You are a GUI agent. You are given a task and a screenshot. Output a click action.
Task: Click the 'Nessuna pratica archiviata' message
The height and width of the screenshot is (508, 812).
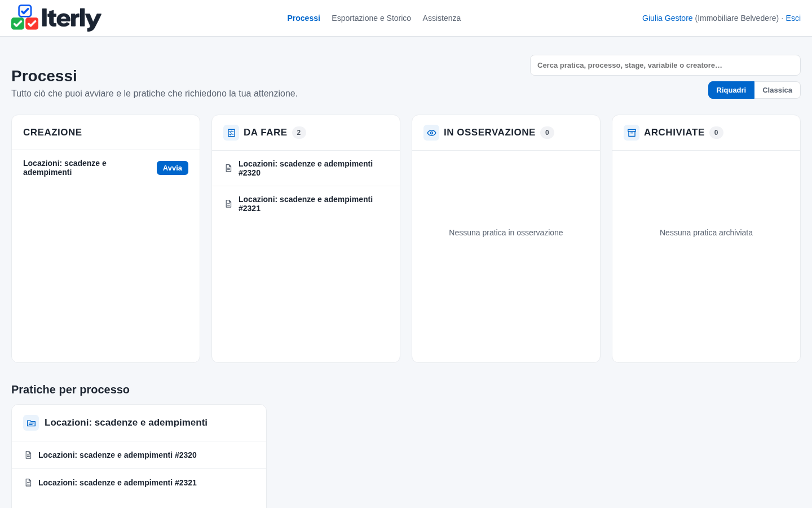coord(706,233)
